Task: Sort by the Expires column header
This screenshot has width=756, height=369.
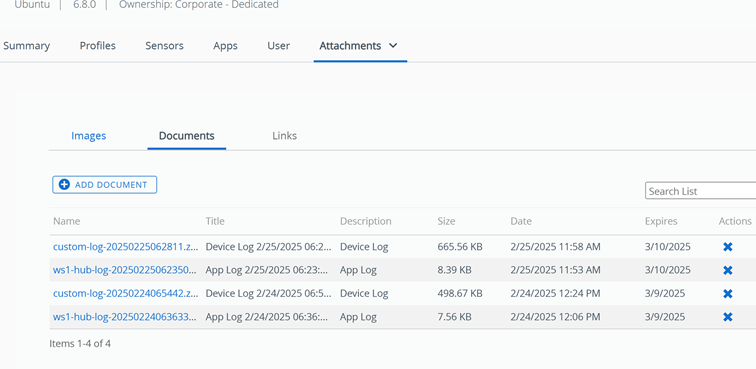Action: tap(661, 221)
